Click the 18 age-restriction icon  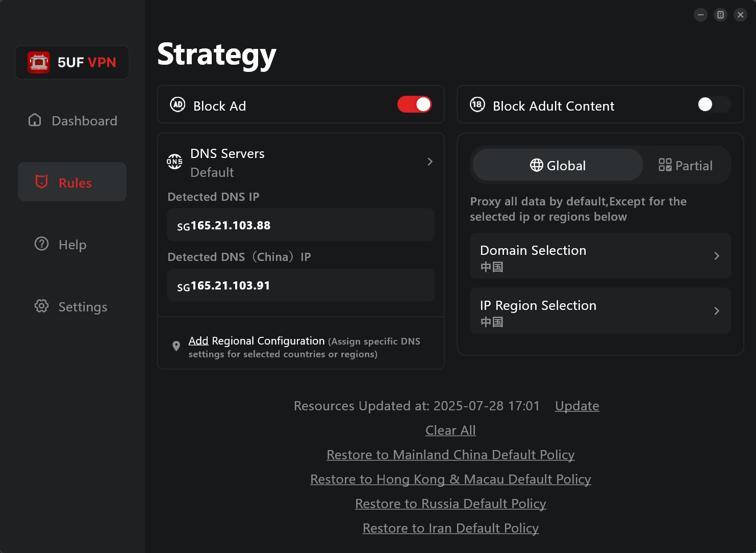tap(477, 105)
